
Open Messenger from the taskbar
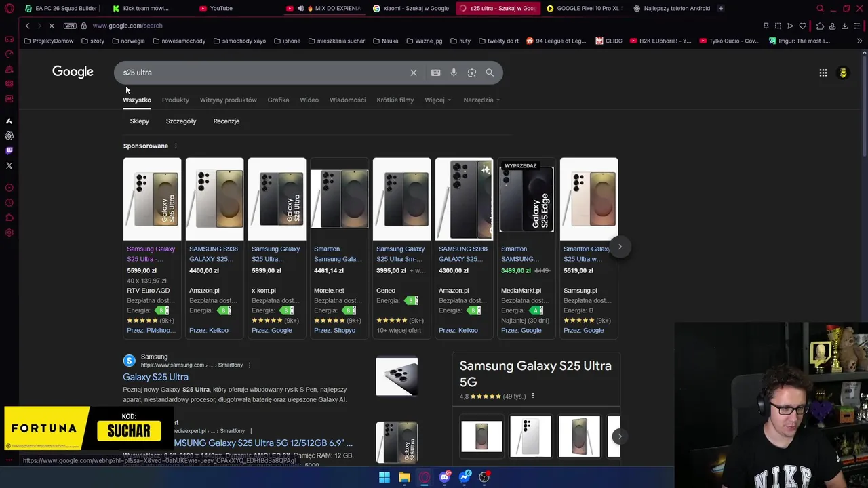point(465,477)
